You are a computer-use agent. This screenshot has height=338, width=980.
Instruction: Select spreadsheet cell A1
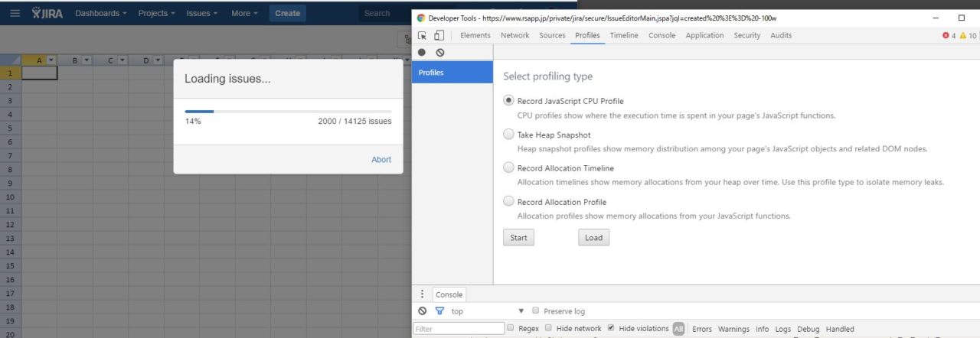pos(40,73)
